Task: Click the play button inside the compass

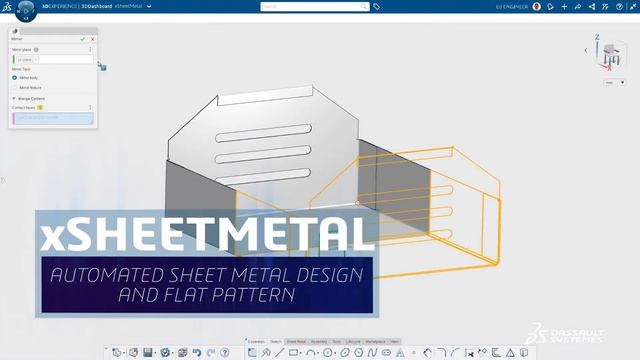Action: 26,11
